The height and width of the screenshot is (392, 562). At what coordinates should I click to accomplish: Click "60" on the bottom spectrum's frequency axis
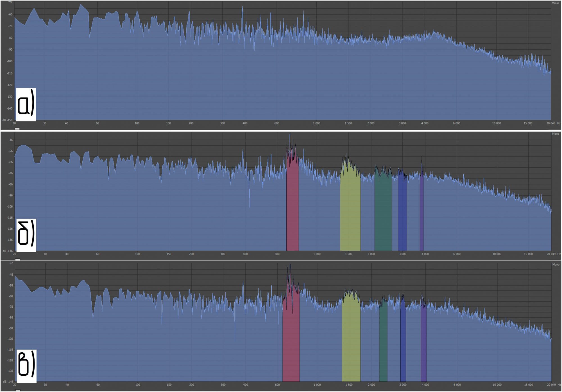(x=98, y=384)
